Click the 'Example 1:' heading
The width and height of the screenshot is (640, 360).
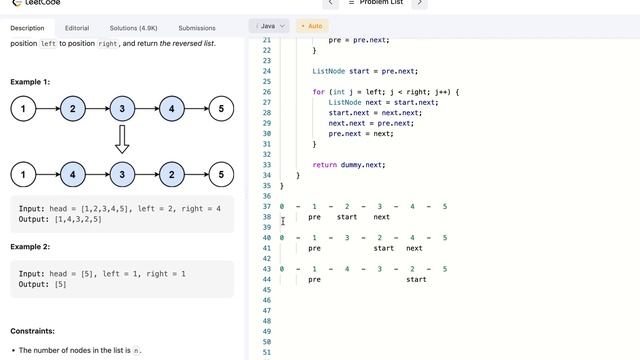(30, 82)
